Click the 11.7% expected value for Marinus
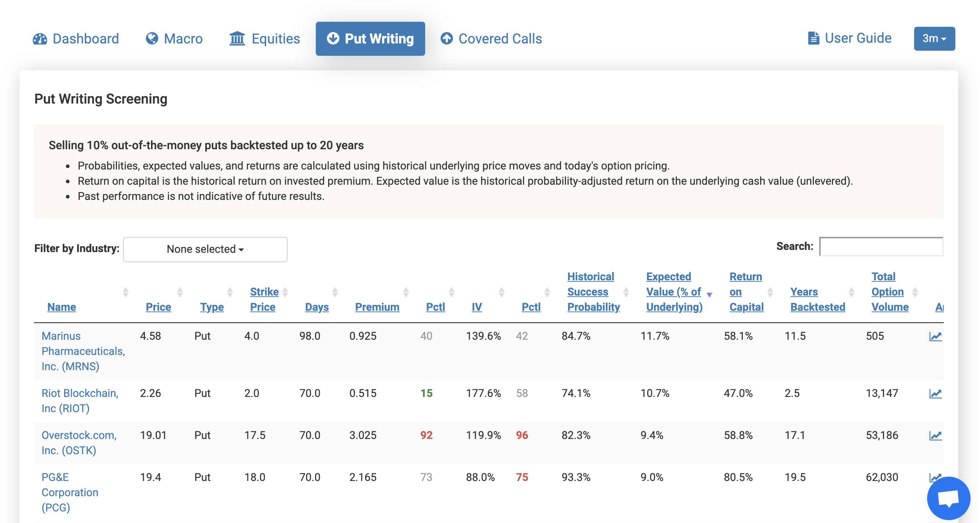This screenshot has width=980, height=523. click(x=655, y=336)
